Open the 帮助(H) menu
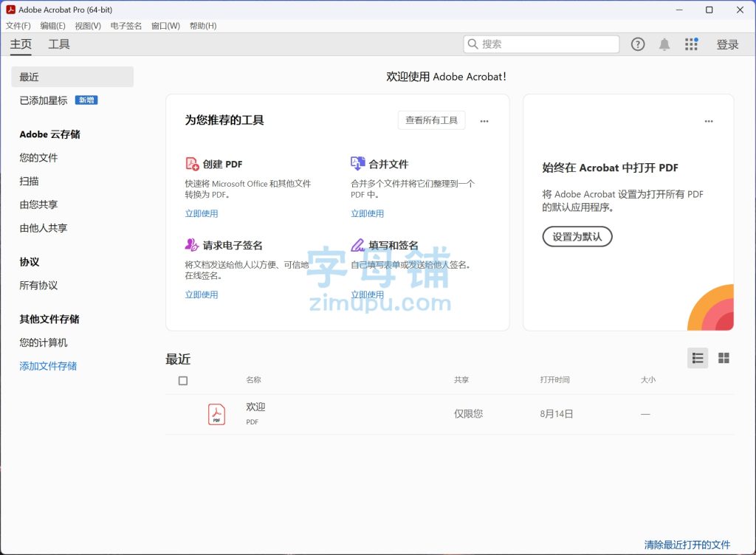Viewport: 756px width, 555px height. click(203, 26)
